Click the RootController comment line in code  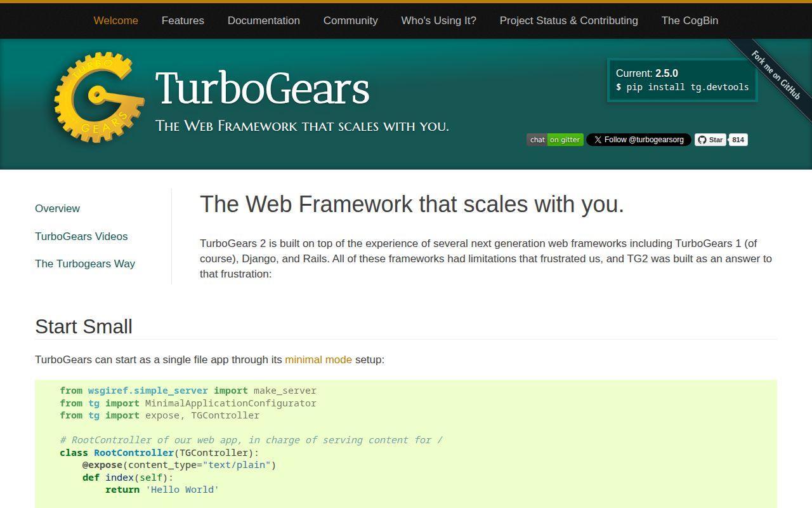(x=251, y=440)
